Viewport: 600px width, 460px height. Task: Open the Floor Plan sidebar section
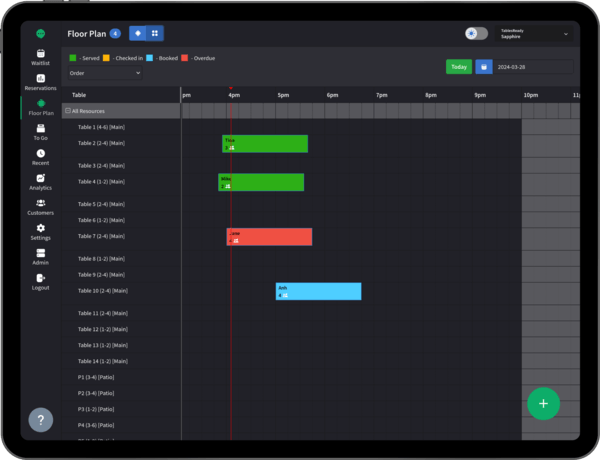[41, 108]
